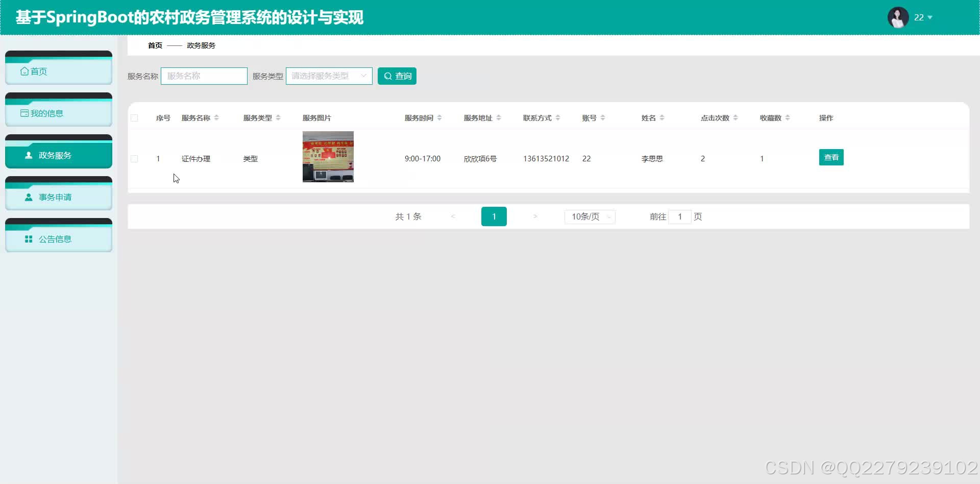This screenshot has width=980, height=484.
Task: Sort by 姓名 column arrows
Action: click(x=662, y=118)
